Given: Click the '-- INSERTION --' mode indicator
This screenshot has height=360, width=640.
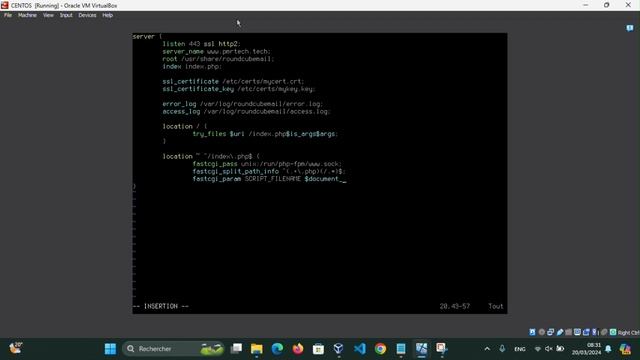Looking at the screenshot, I should (x=161, y=306).
